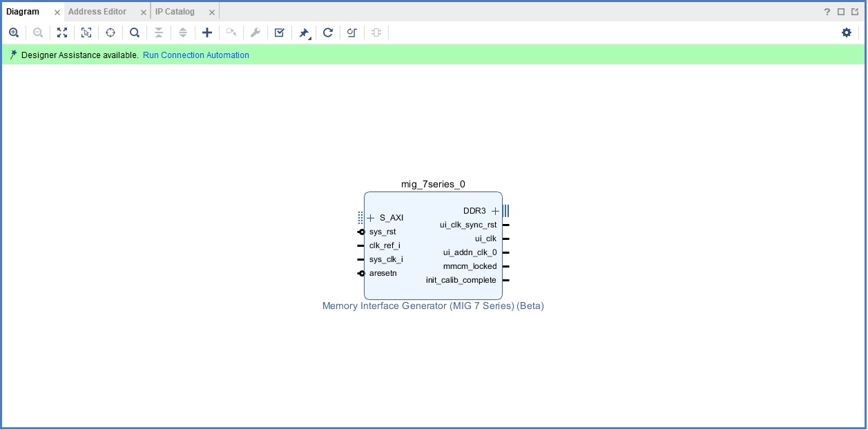Regenerate layout with circular arrow icon
Image resolution: width=868 pixels, height=430 pixels.
tap(328, 32)
